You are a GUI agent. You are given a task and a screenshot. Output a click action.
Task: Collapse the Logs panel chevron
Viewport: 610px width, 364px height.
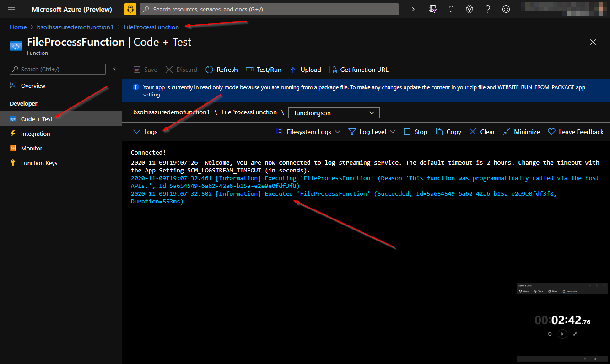(x=137, y=132)
